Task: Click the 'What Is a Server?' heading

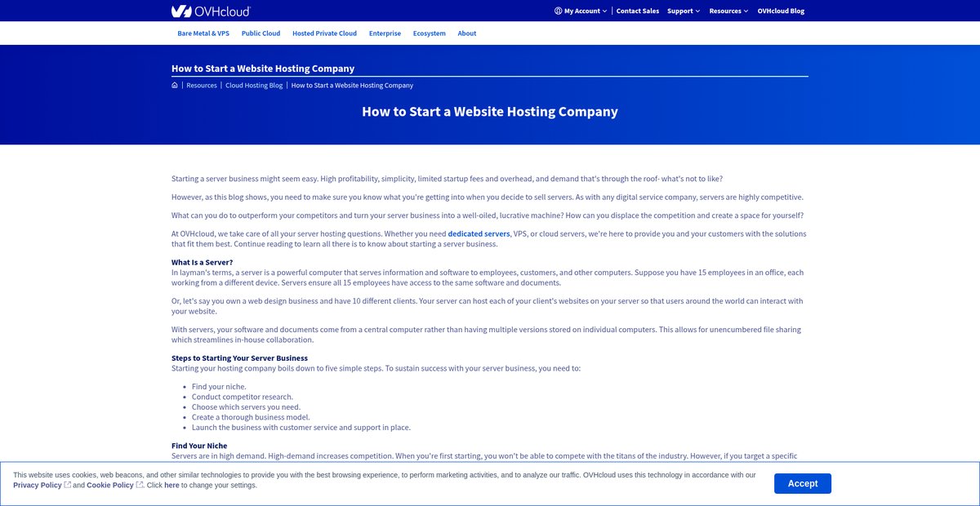Action: [203, 262]
